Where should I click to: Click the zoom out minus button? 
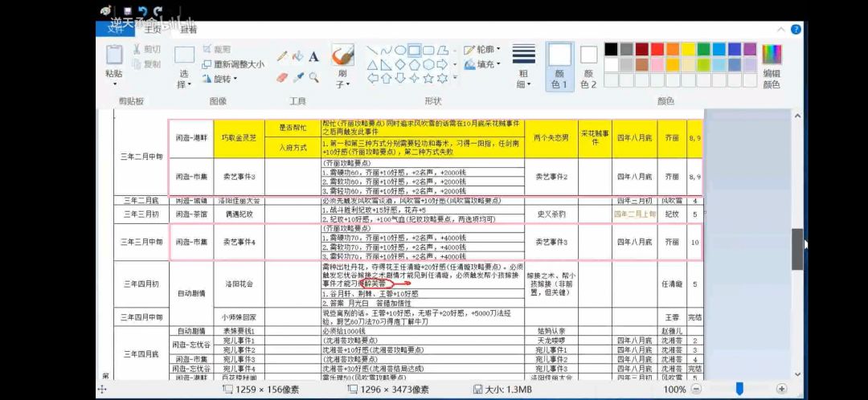[697, 389]
